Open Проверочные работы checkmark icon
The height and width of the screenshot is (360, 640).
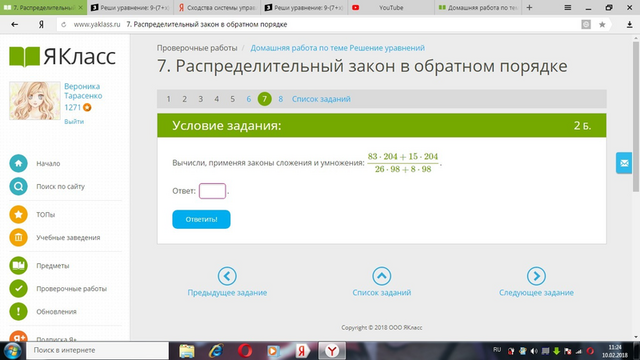click(18, 288)
